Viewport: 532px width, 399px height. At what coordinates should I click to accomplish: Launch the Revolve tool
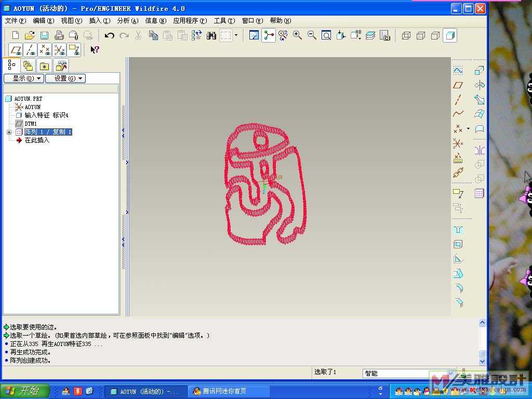(x=479, y=85)
